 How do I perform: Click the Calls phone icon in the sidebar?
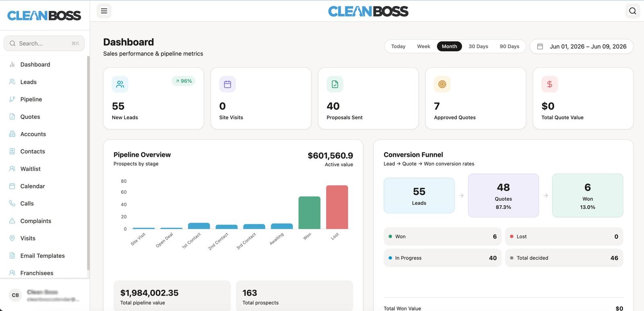click(12, 203)
